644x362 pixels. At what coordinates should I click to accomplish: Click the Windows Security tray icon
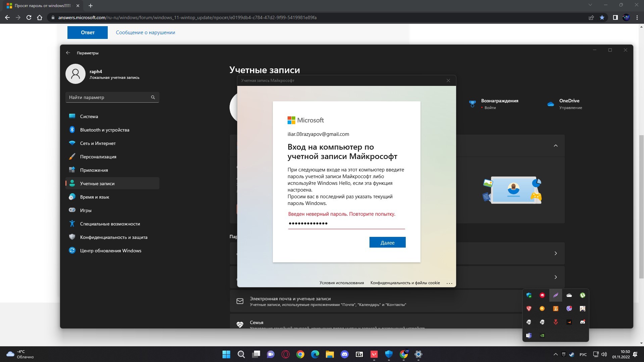coord(529,295)
